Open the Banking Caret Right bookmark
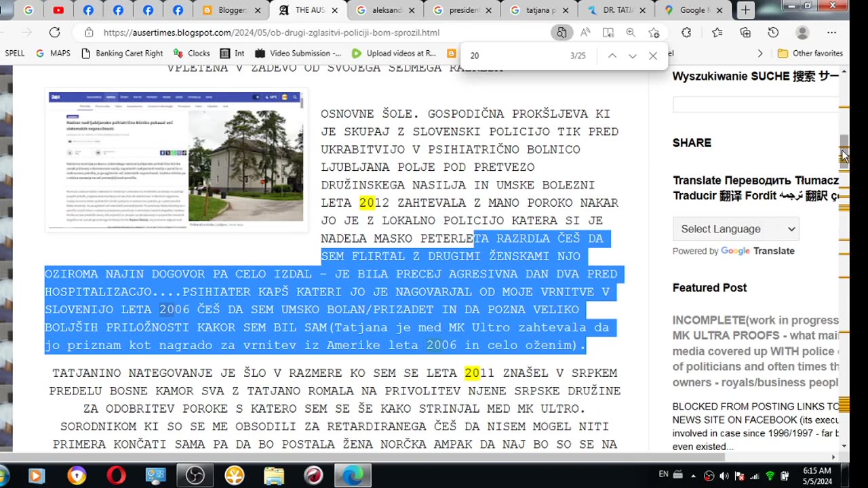This screenshot has height=488, width=868. 122,53
